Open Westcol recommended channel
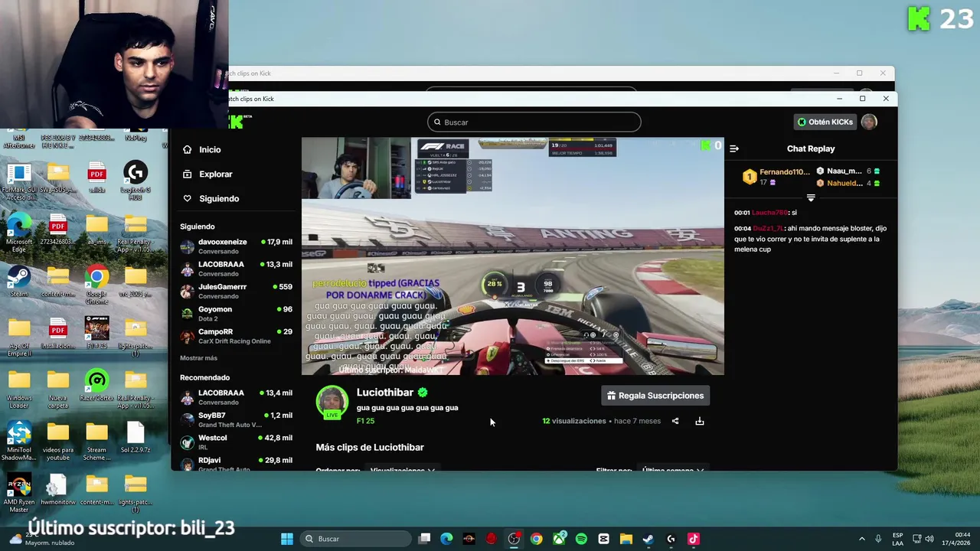The width and height of the screenshot is (980, 551). click(236, 442)
